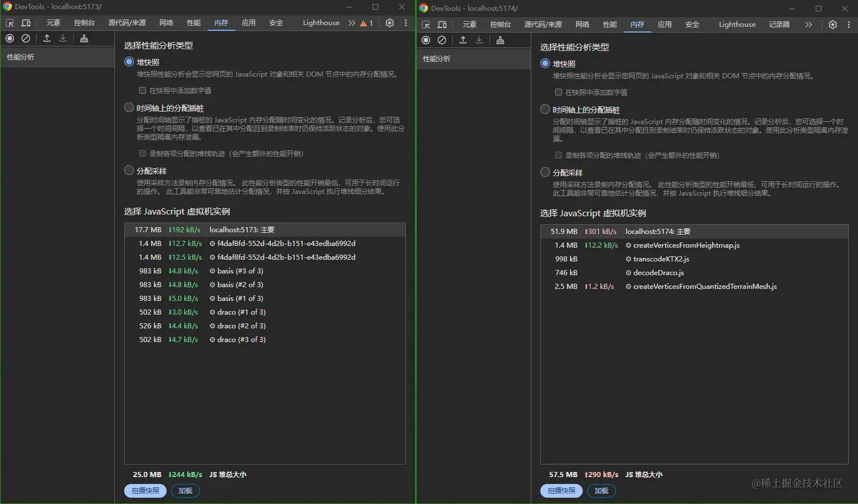
Task: Click collect garbage icon in left window
Action: coord(84,38)
